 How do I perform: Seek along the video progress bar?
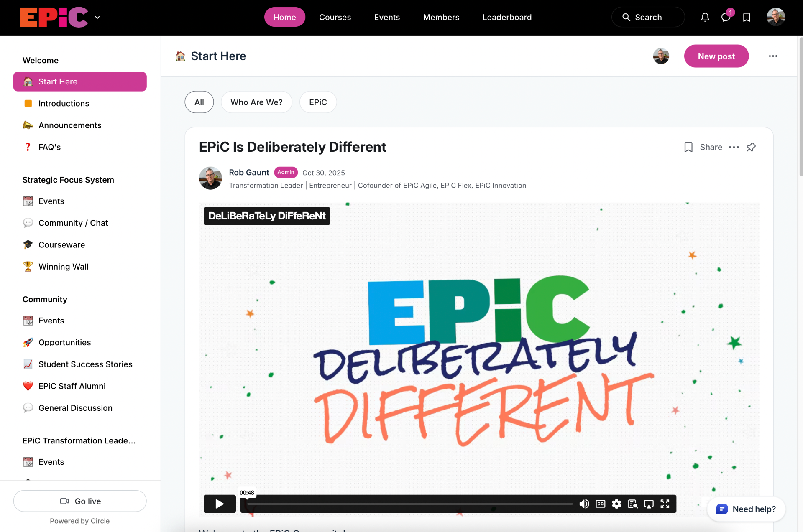point(410,504)
